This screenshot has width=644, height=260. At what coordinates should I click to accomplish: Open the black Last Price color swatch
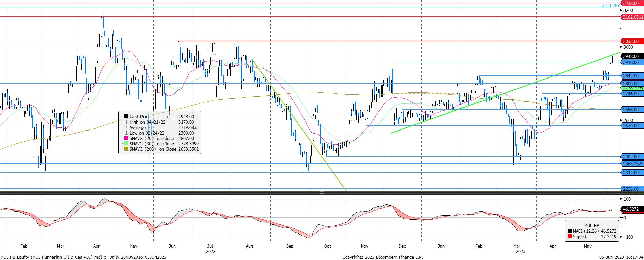click(126, 117)
